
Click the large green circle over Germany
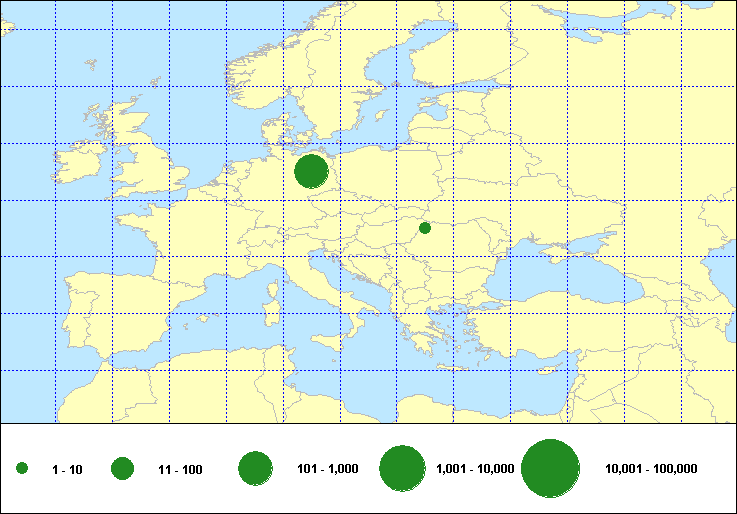point(312,171)
